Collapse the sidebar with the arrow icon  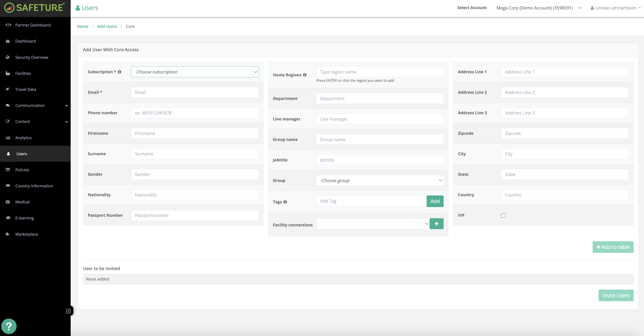(68, 311)
